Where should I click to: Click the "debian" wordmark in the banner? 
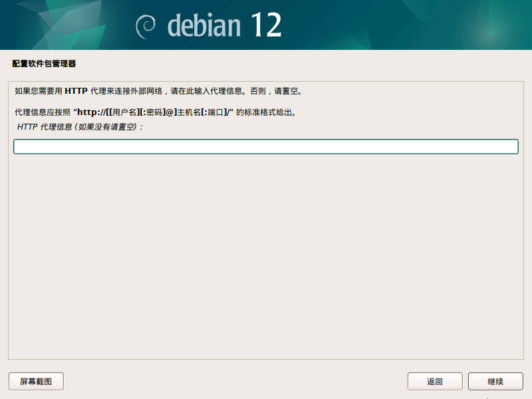pos(203,26)
